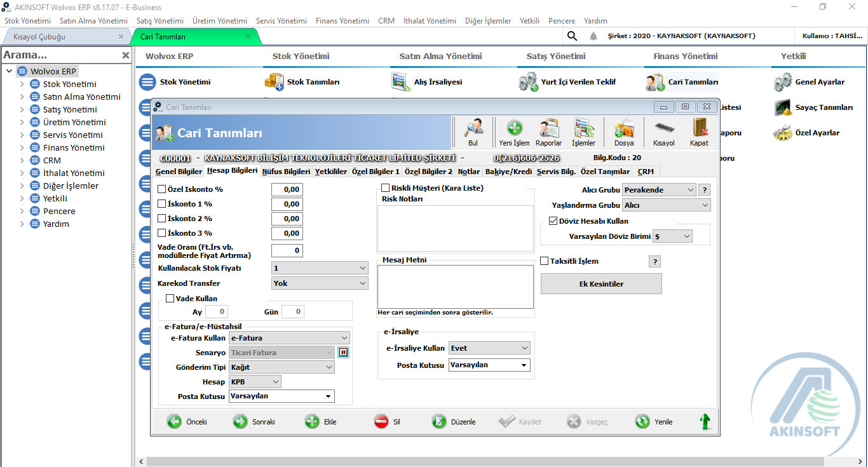The image size is (868, 467).
Task: Open the Dosya attachments icon
Action: (x=623, y=132)
